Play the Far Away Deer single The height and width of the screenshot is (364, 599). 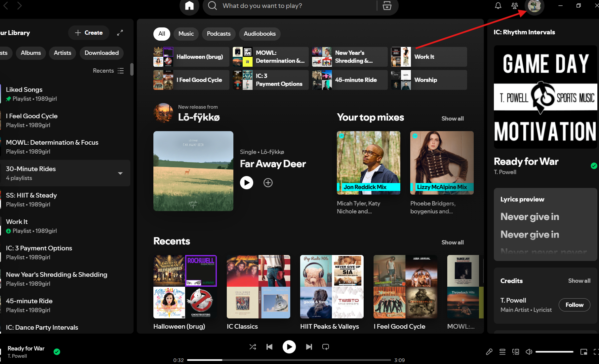[x=247, y=183]
